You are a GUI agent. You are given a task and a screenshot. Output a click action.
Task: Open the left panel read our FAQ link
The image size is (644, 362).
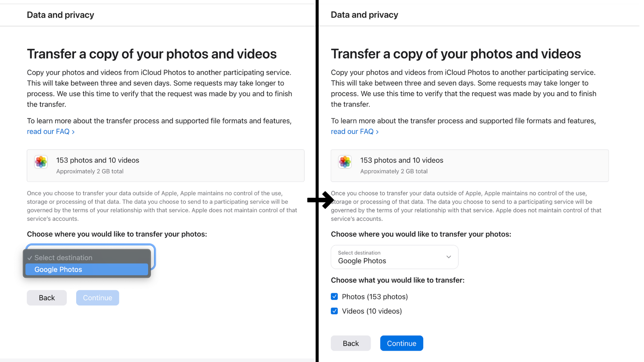pyautogui.click(x=48, y=132)
